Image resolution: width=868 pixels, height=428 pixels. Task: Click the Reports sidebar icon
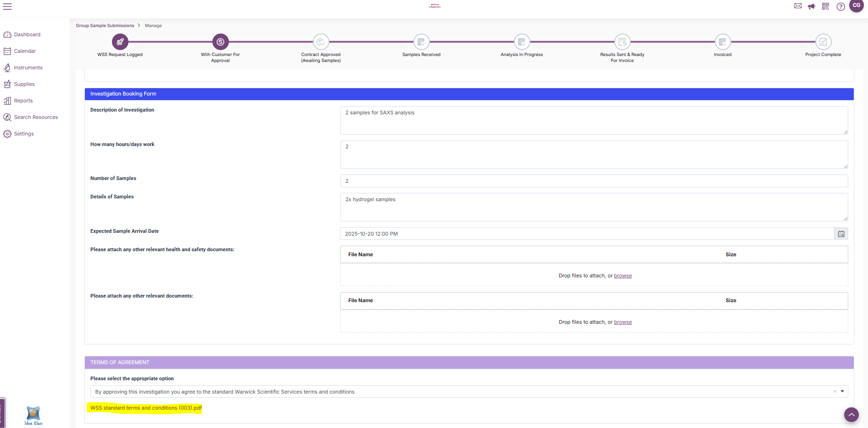(7, 101)
